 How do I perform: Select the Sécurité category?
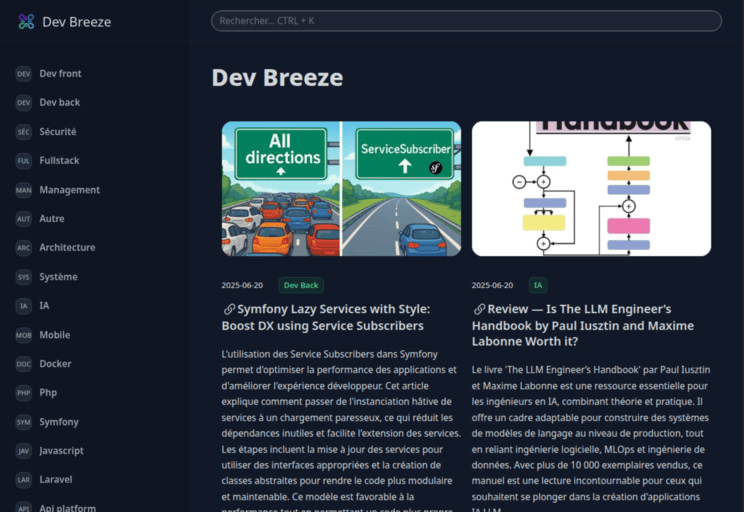57,132
